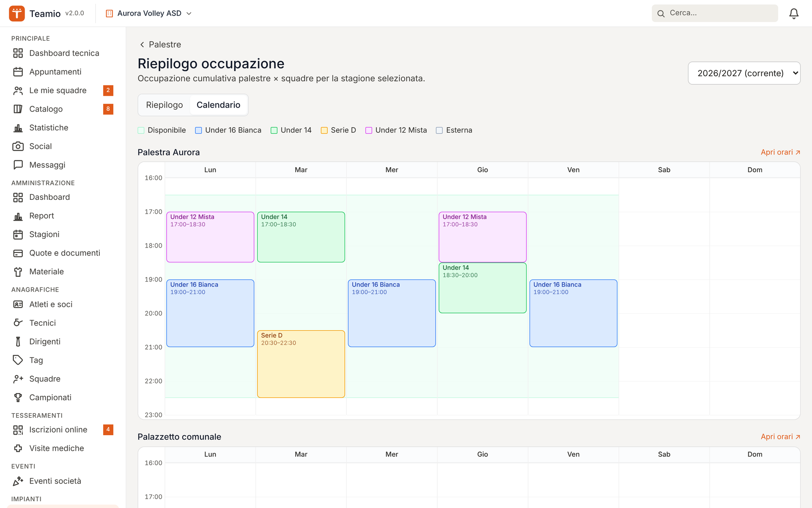
Task: Open Statistiche bar chart icon
Action: (x=18, y=128)
